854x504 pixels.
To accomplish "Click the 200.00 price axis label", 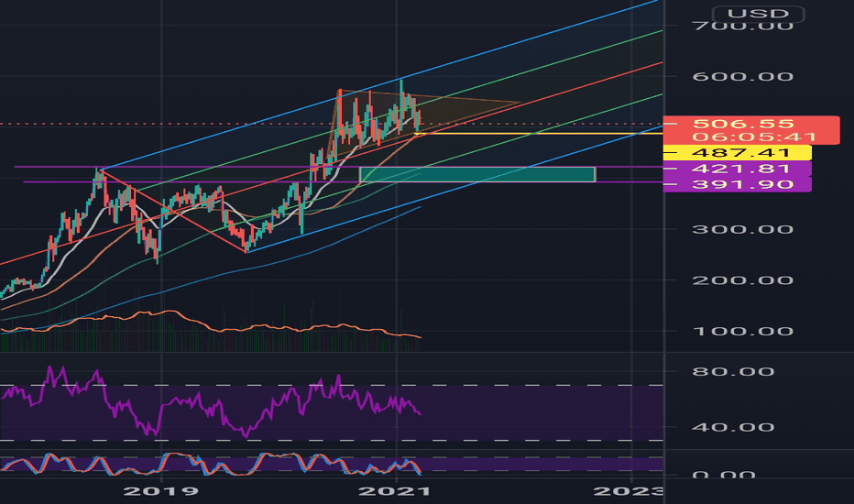I will 742,280.
